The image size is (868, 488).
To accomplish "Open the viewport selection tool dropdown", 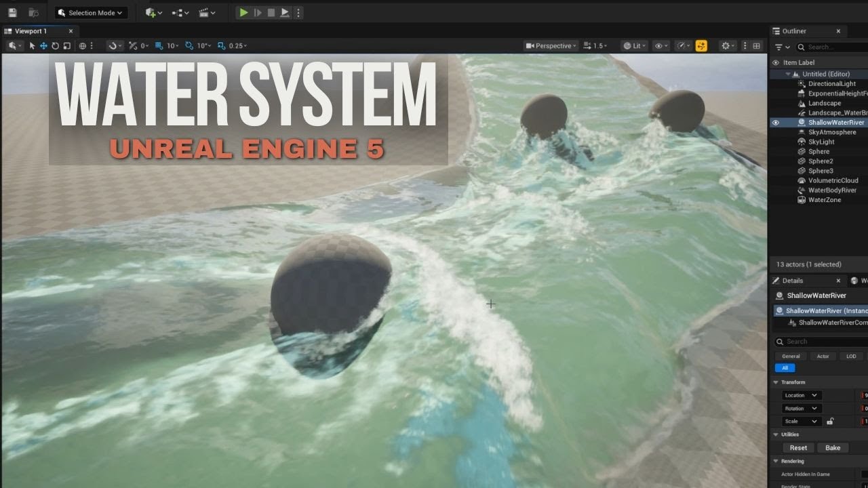I will 14,45.
